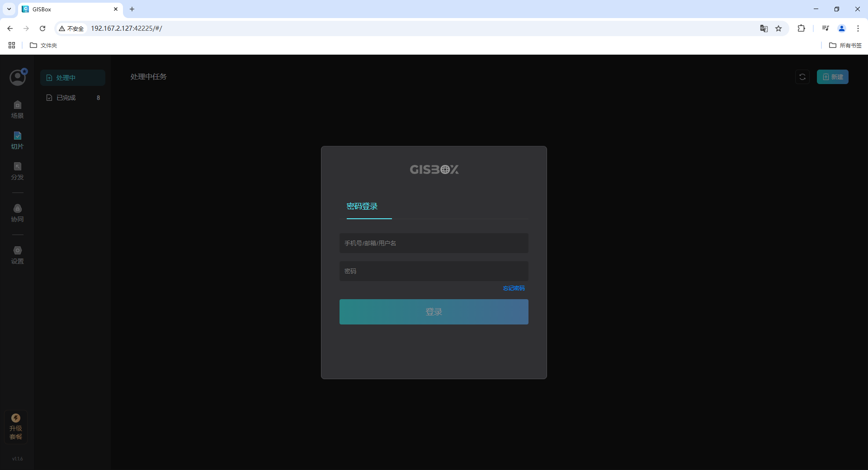Image resolution: width=868 pixels, height=470 pixels.
Task: Select the GISBox browser tab
Action: 71,9
